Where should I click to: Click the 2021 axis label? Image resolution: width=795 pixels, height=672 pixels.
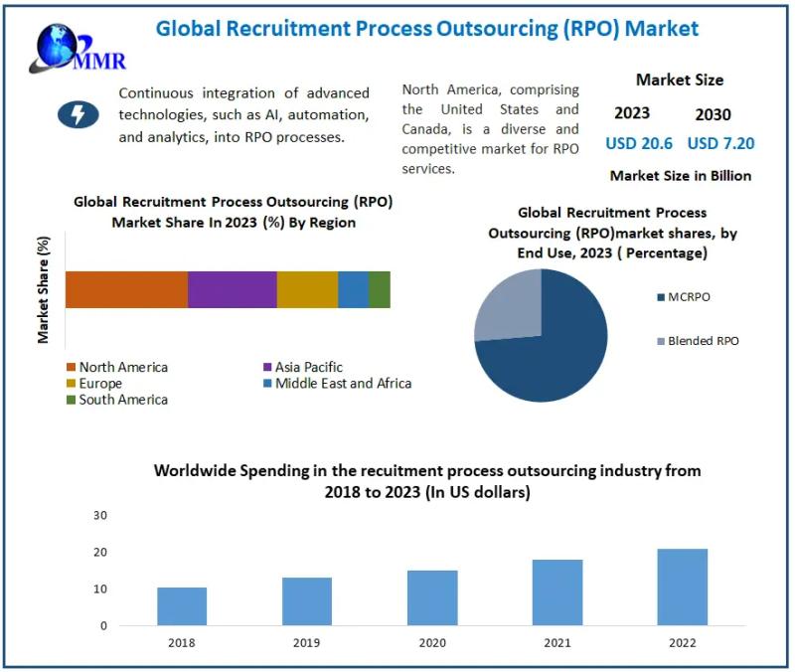tap(557, 642)
